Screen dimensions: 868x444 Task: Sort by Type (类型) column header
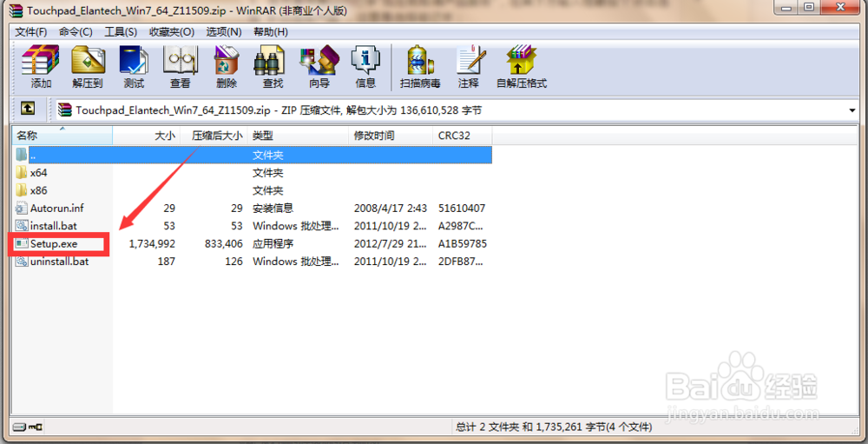click(x=299, y=136)
